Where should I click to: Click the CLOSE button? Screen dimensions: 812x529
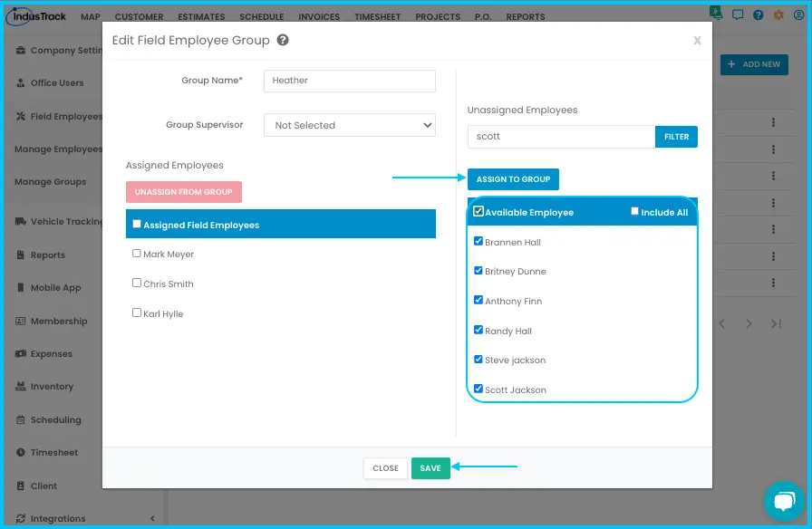(386, 468)
